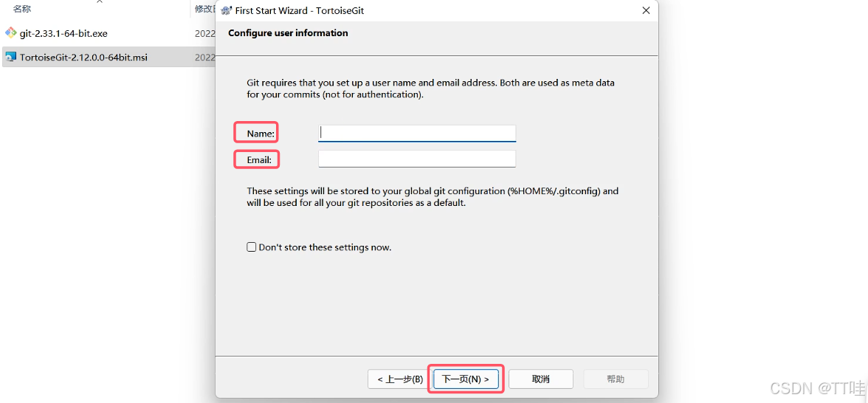868x403 pixels.
Task: Go to next page with 下一页(N) button
Action: pyautogui.click(x=466, y=379)
